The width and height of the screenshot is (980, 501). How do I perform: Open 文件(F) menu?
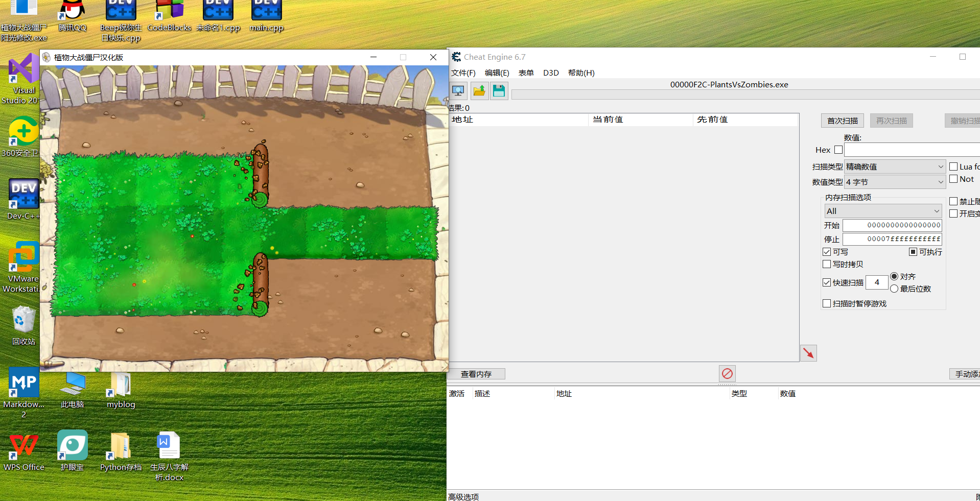(463, 73)
